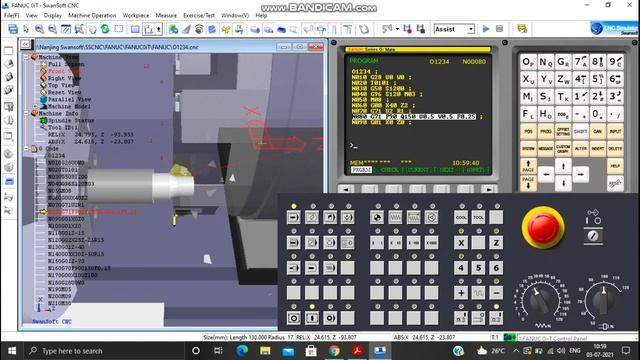Click the yellow star toolbar icon

tap(226, 29)
